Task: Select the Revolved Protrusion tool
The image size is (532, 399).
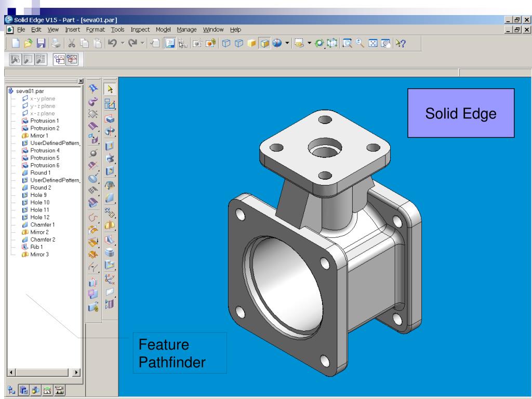Action: [x=110, y=131]
